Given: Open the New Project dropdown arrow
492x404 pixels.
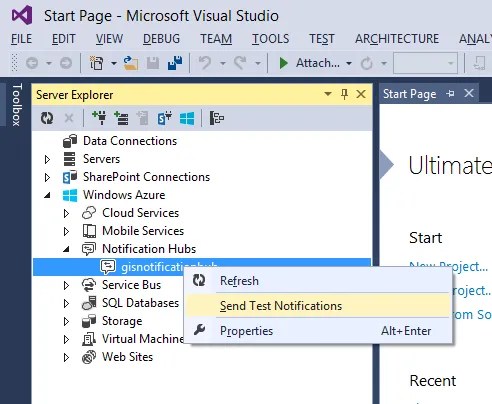Looking at the screenshot, I should pos(114,63).
